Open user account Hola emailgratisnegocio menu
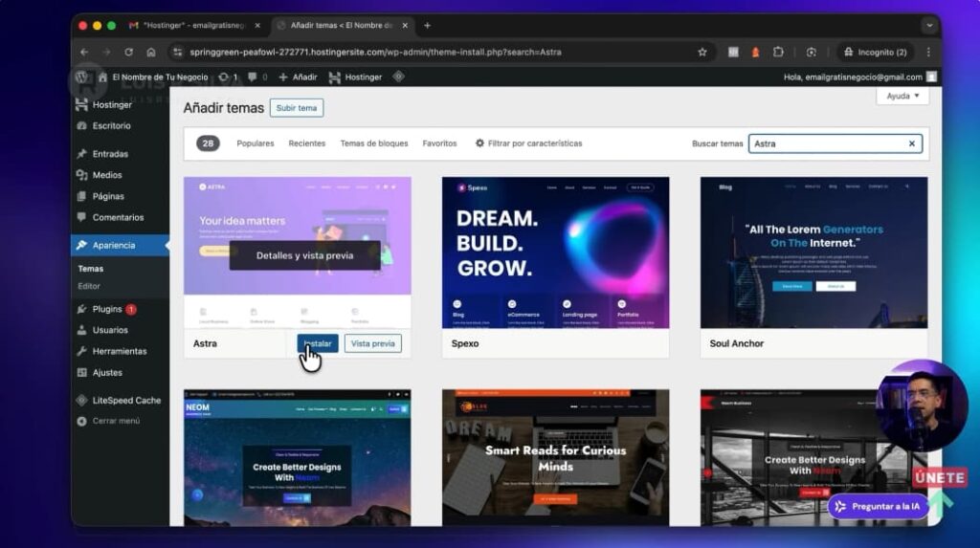 tap(860, 77)
